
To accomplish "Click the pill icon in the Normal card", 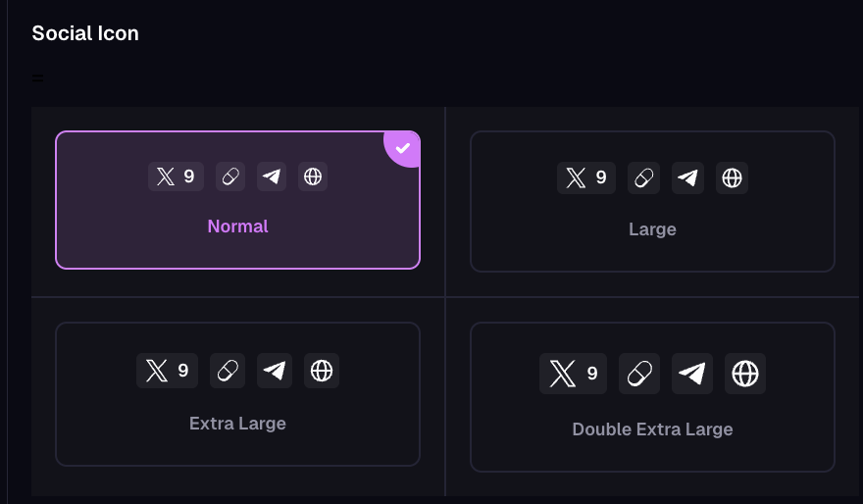I will (x=229, y=177).
